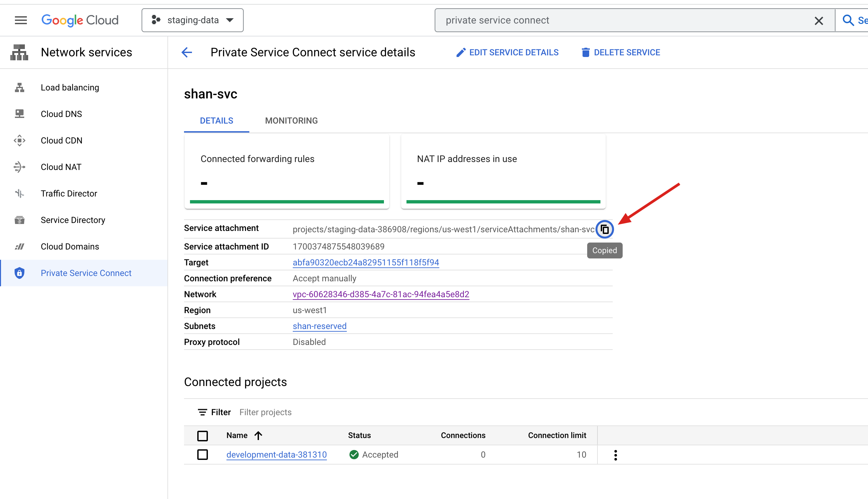Viewport: 868px width, 499px height.
Task: Open target link abfa90320ecb24a82951155f118f5f94
Action: point(366,262)
